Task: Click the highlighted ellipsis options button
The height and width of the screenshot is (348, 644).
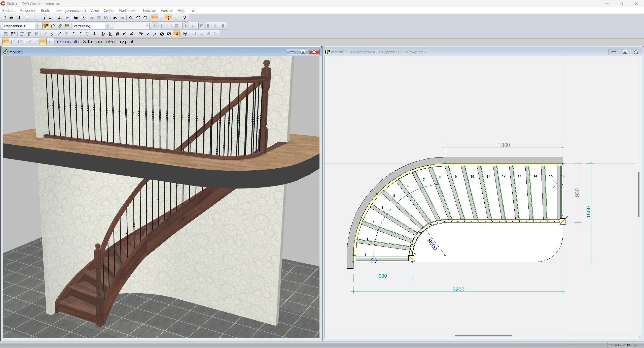Action: click(x=43, y=42)
